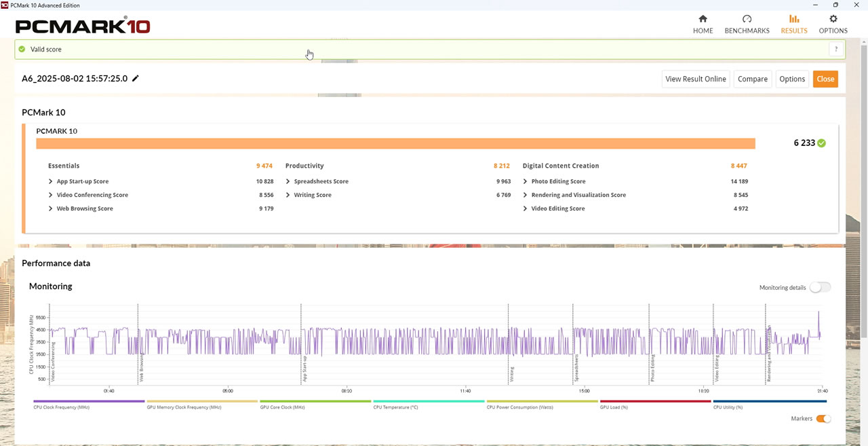
Task: Open the Options button beside Compare
Action: tap(792, 79)
